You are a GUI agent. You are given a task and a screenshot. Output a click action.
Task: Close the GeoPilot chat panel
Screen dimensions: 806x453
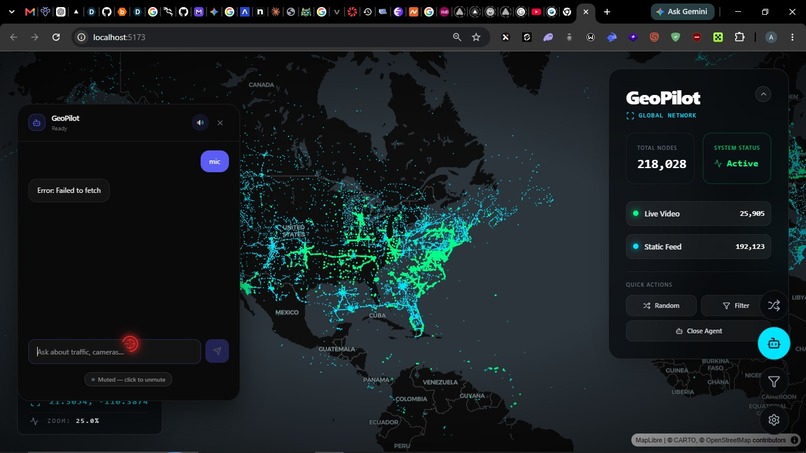click(220, 123)
